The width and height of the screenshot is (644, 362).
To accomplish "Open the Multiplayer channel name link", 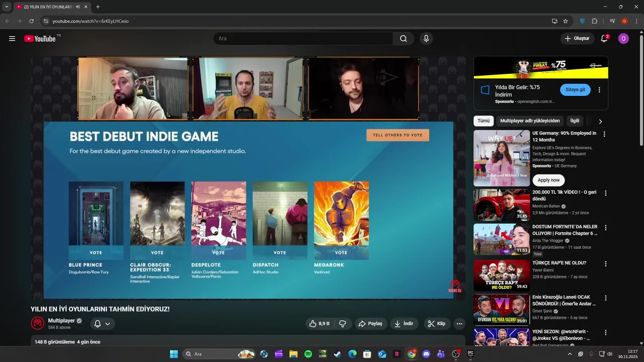I will 61,321.
